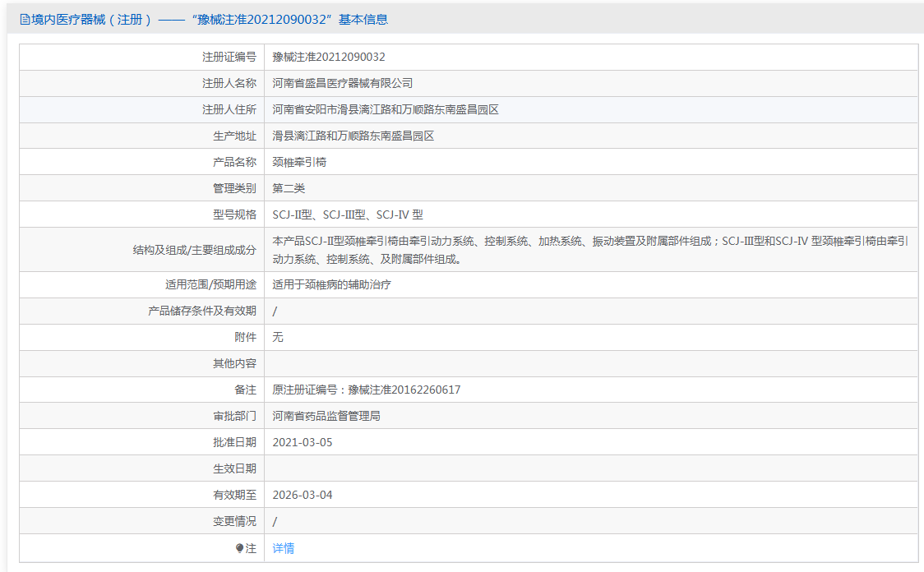Screen dimensions: 924x572
Task: Click the 有效期至 label
Action: click(234, 496)
